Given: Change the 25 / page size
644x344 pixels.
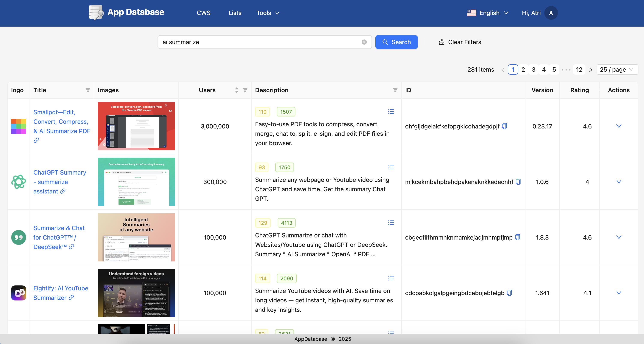Looking at the screenshot, I should pyautogui.click(x=617, y=69).
